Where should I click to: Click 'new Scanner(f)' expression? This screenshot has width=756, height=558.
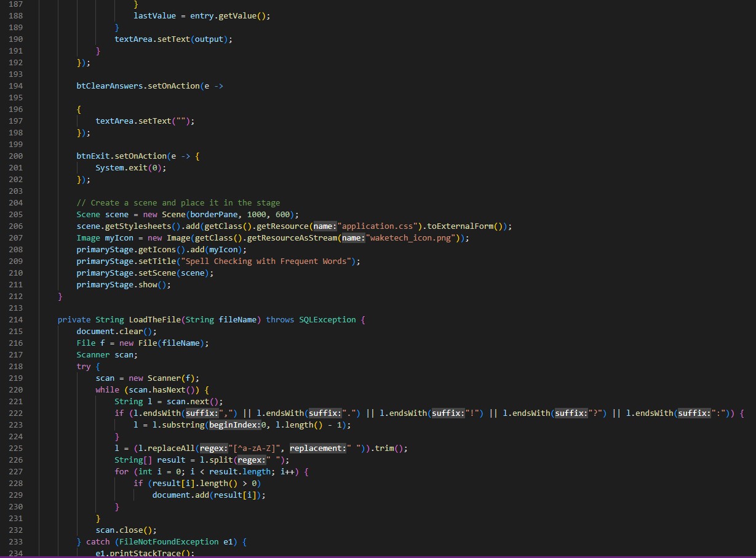click(162, 378)
